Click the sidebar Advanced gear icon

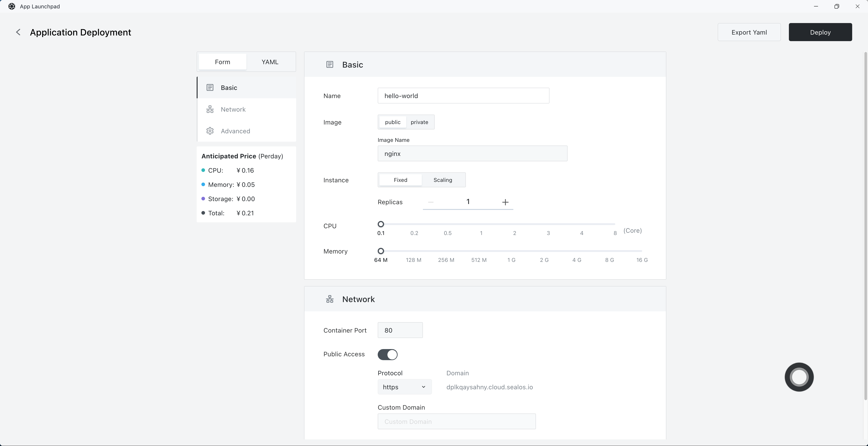pyautogui.click(x=210, y=131)
